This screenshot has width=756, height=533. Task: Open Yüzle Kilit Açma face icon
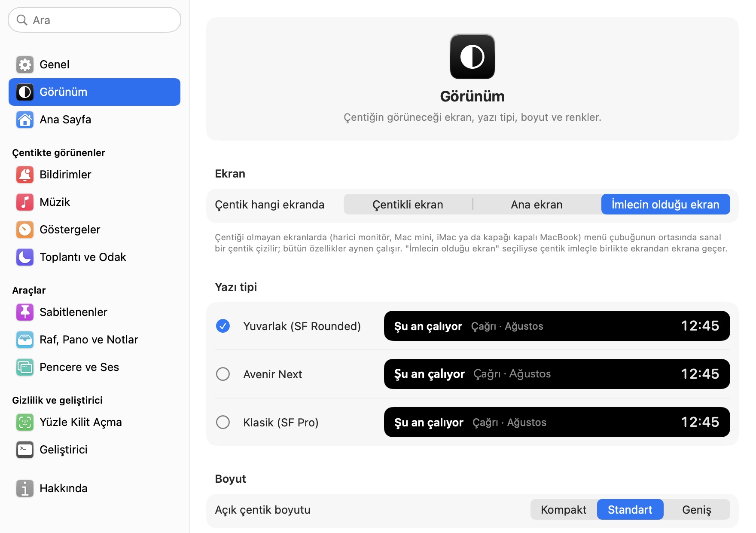(25, 422)
